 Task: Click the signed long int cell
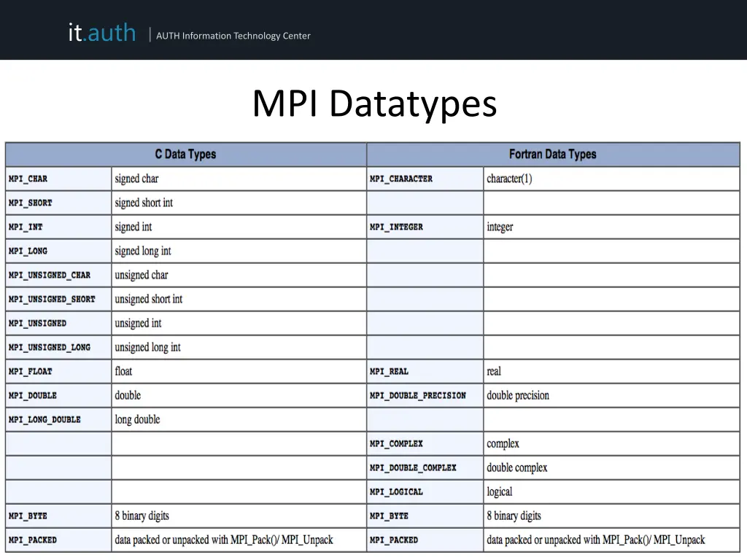(239, 251)
